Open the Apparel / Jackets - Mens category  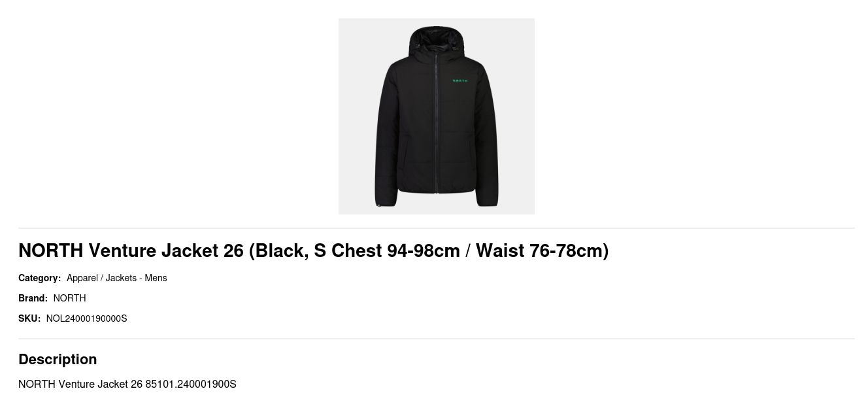click(117, 278)
